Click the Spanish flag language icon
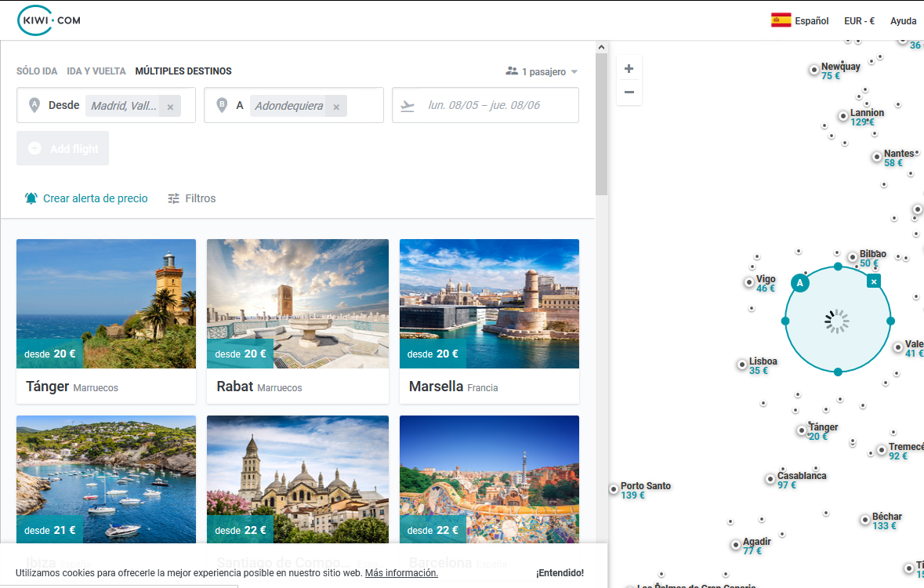 (x=781, y=20)
